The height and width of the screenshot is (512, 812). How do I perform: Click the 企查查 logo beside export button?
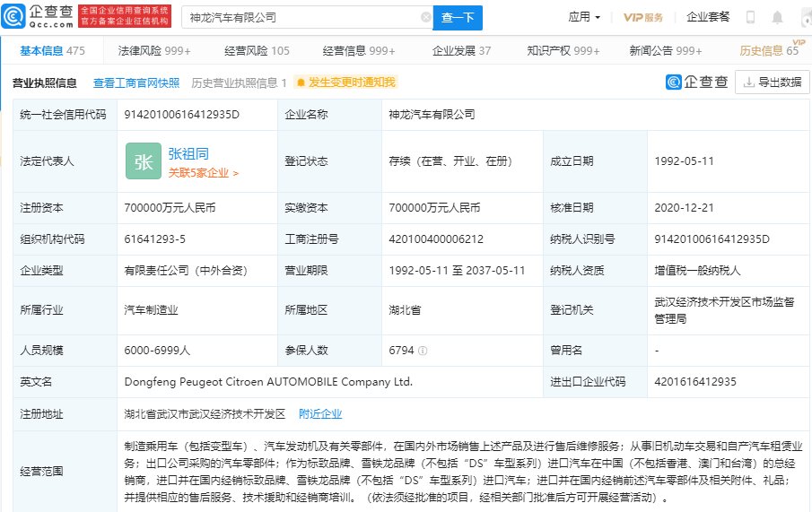pyautogui.click(x=697, y=82)
